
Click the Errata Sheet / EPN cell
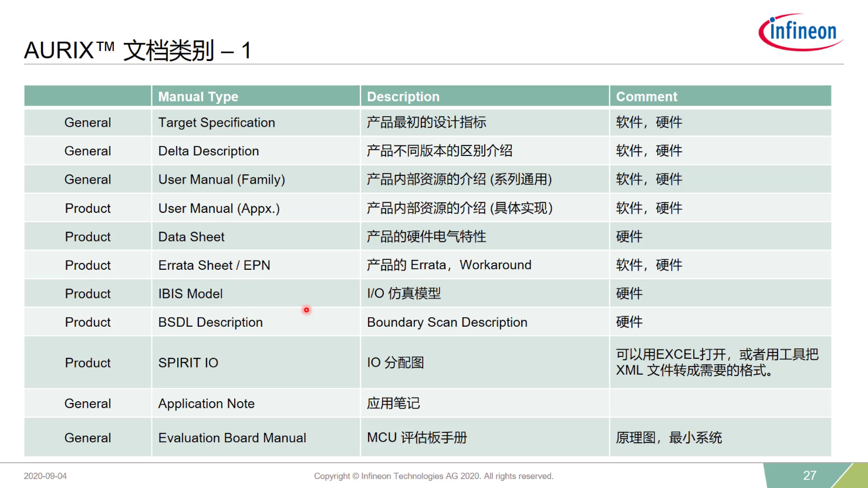click(x=214, y=265)
